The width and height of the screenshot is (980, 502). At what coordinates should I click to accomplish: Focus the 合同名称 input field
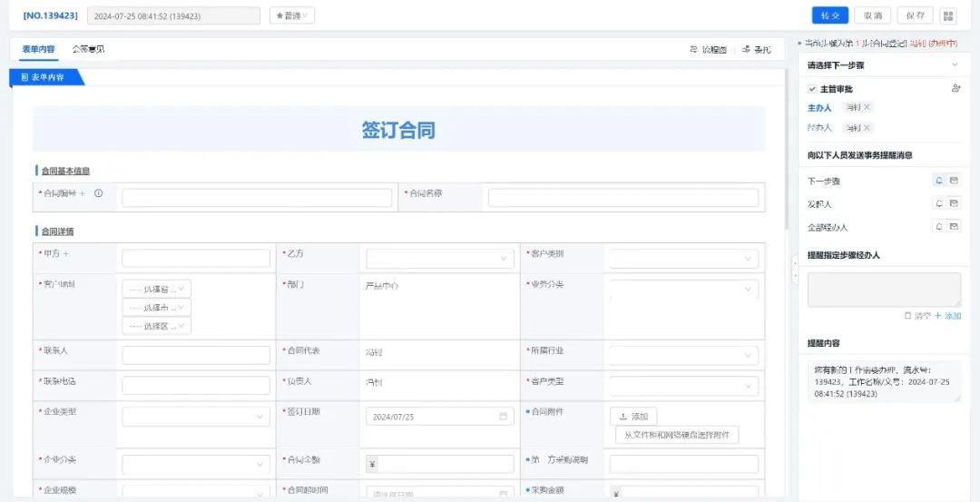(623, 198)
